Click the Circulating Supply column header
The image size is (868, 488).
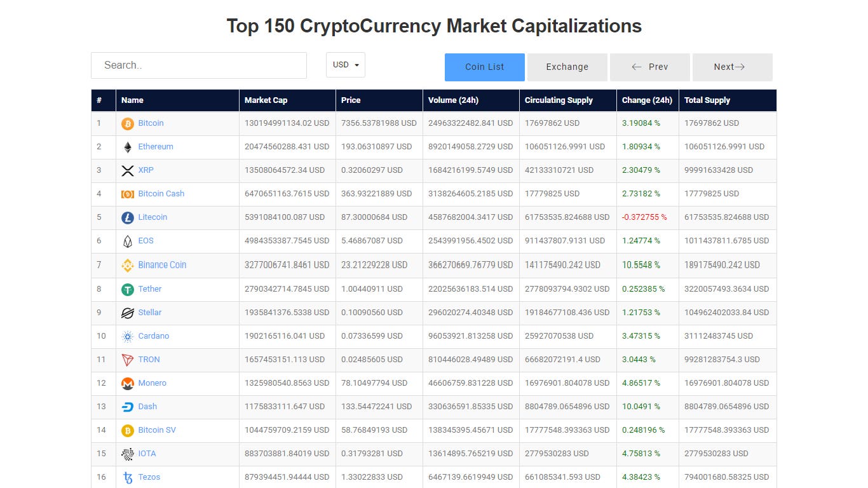(568, 100)
